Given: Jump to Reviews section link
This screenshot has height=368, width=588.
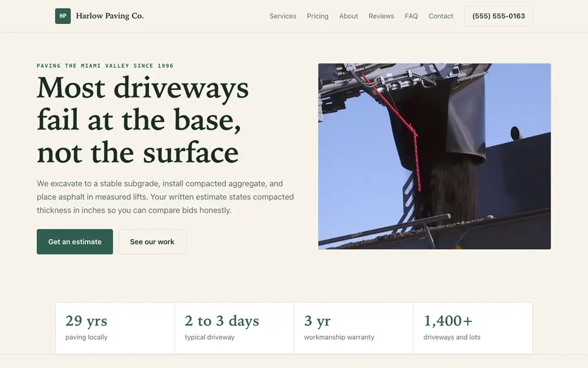Looking at the screenshot, I should [381, 16].
